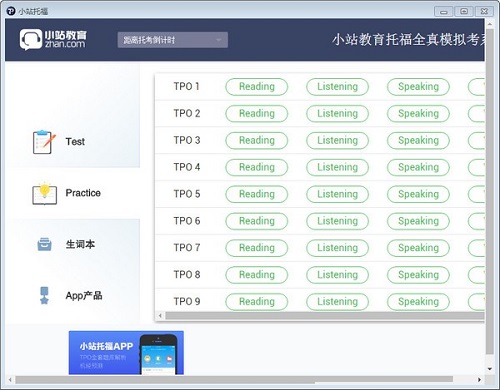Viewport: 500px width, 390px height.
Task: Choose TPO 4 Listening
Action: click(x=337, y=167)
